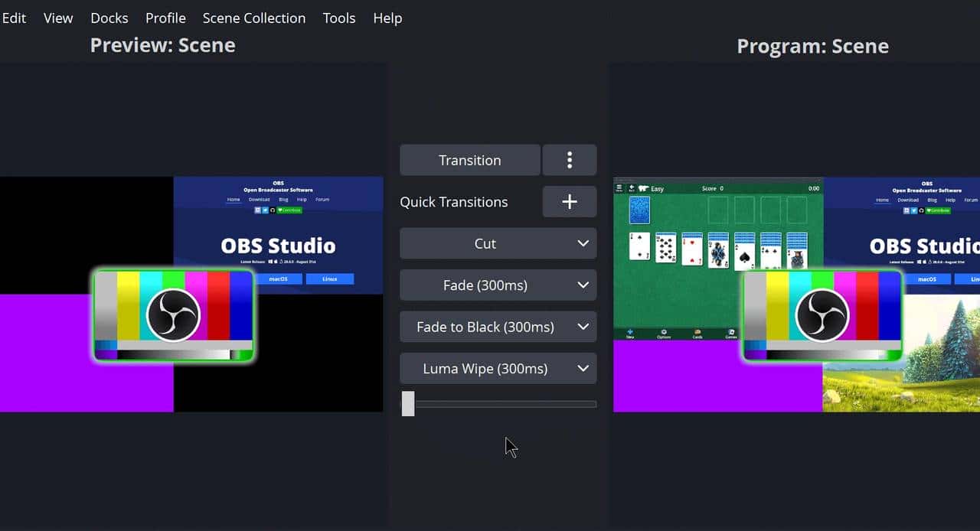Click the OBS logo in the Program pane

[x=822, y=314]
